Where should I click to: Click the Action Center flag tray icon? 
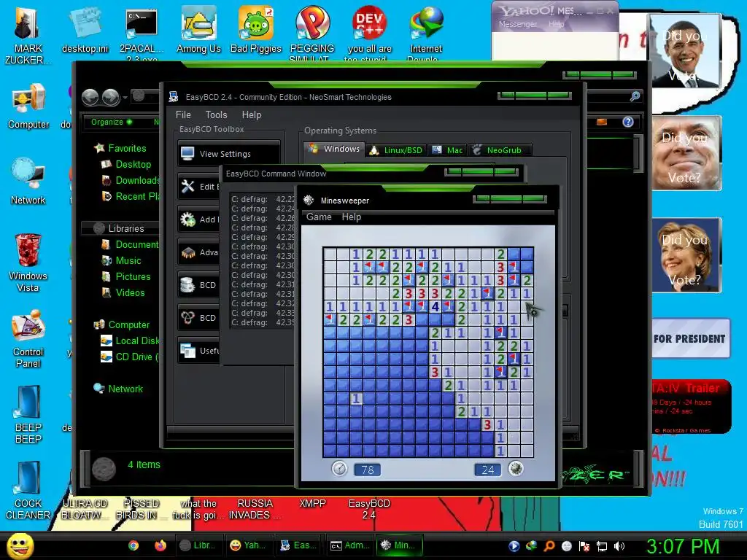pyautogui.click(x=584, y=546)
